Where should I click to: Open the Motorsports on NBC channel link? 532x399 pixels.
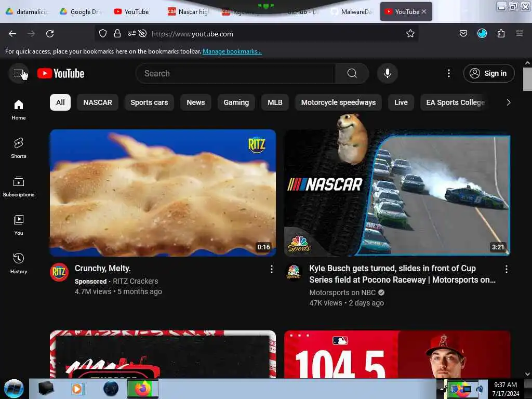coord(342,292)
